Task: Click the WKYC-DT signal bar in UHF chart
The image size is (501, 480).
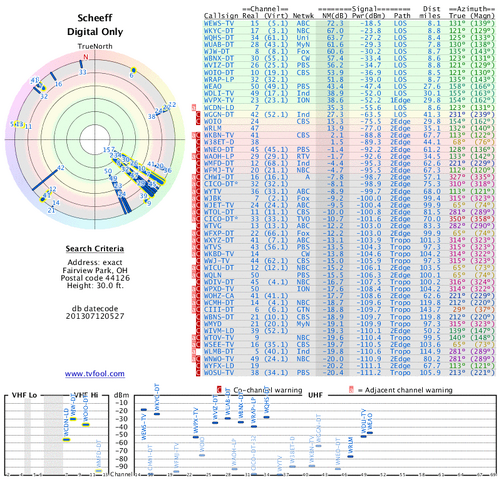Action: click(157, 414)
